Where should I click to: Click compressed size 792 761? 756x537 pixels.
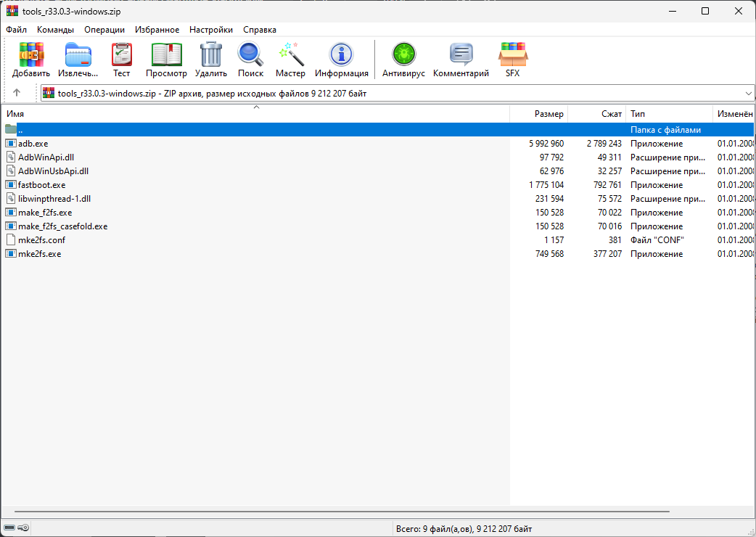pyautogui.click(x=607, y=184)
